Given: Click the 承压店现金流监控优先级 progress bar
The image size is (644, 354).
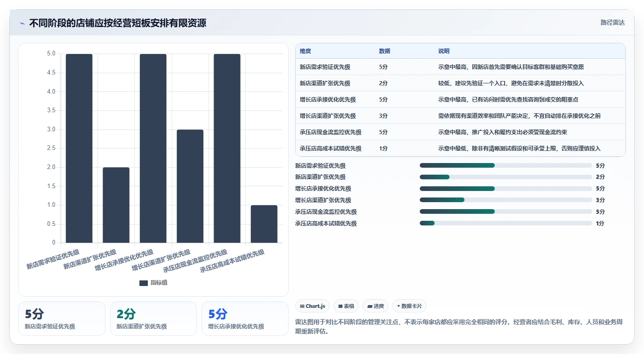Looking at the screenshot, I should coord(506,212).
